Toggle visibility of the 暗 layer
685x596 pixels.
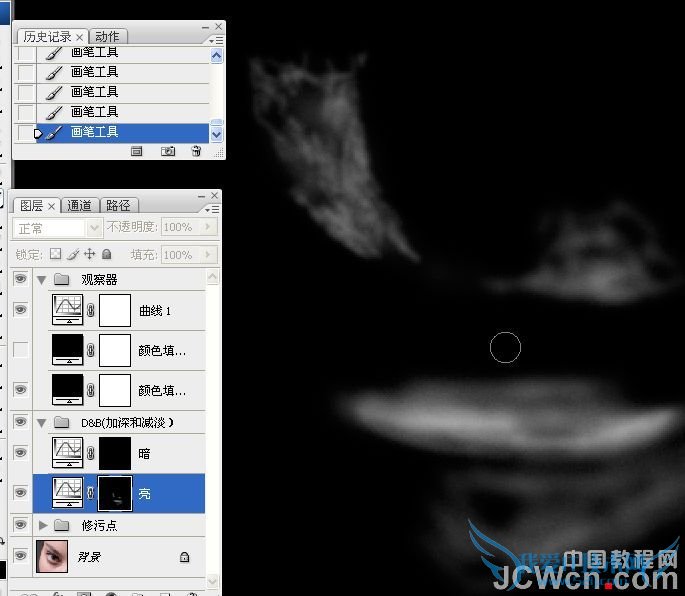(x=21, y=453)
